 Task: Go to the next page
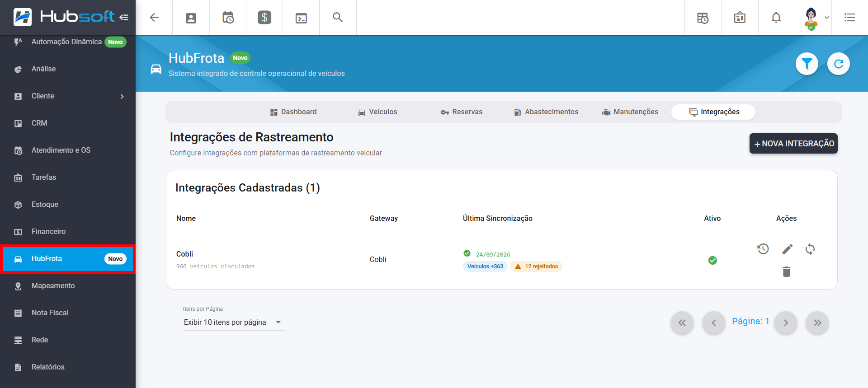coord(786,323)
